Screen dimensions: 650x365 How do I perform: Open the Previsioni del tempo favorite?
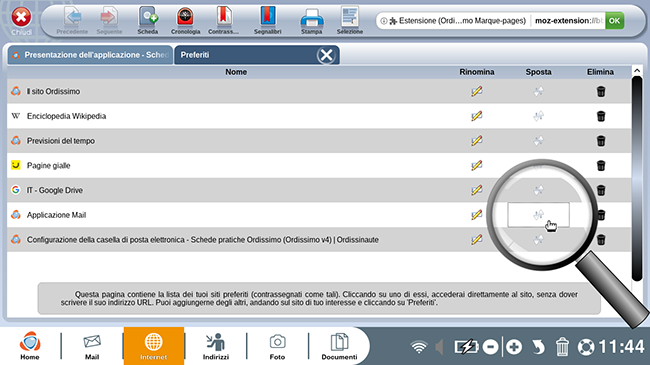pos(61,141)
